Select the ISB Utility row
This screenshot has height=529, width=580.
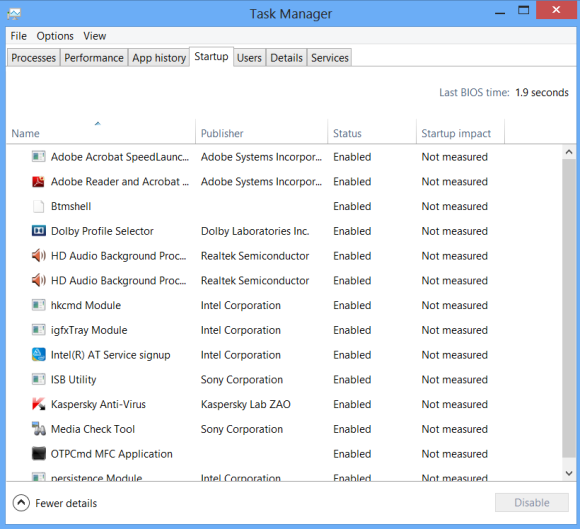[284, 380]
